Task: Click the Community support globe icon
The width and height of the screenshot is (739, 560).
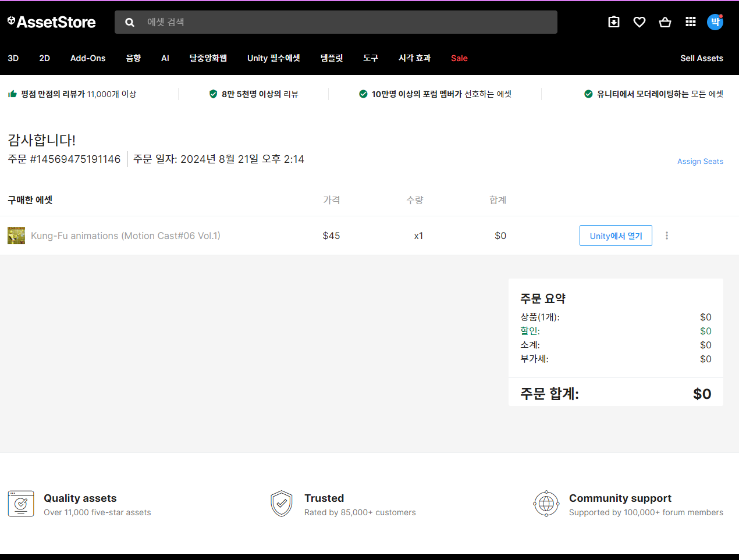Action: tap(546, 504)
